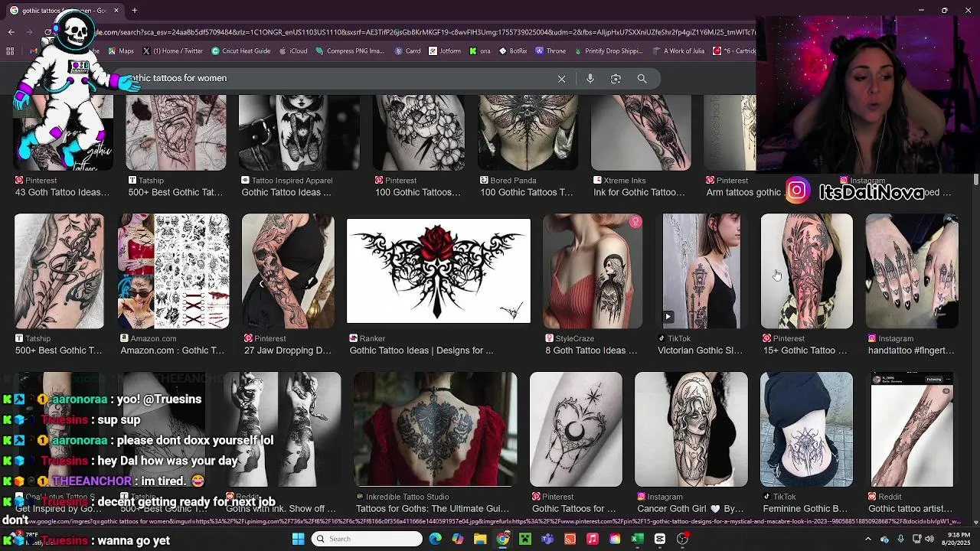The width and height of the screenshot is (980, 551).
Task: Click Tattoo Inspired Apparel Gothic Tattoo Ideas caption
Action: 286,192
